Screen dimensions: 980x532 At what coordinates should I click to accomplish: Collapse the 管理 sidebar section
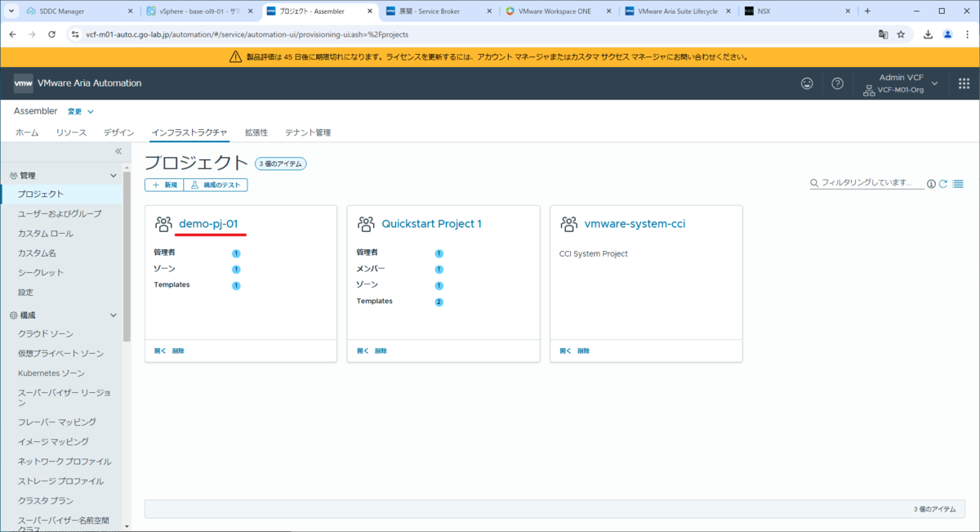pyautogui.click(x=114, y=176)
